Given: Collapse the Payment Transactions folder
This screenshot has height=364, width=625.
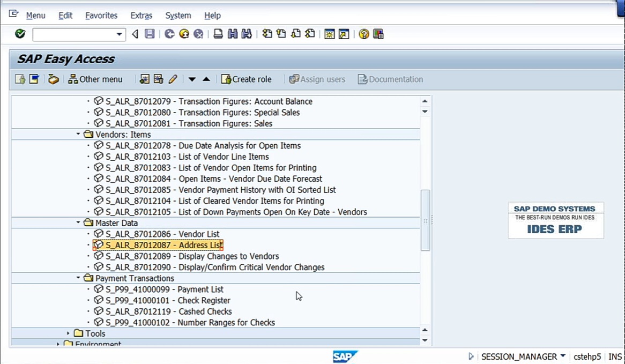Looking at the screenshot, I should tap(78, 278).
